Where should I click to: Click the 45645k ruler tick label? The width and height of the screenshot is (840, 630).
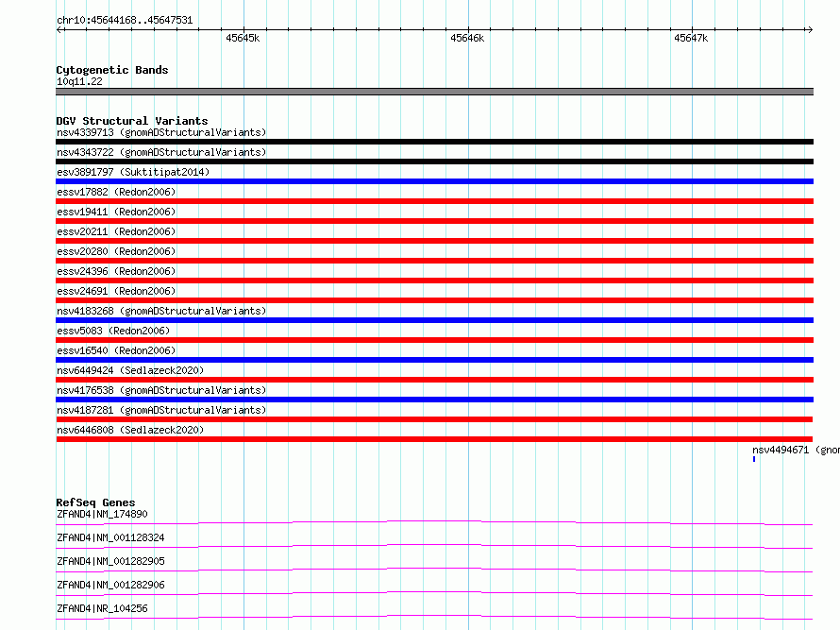click(243, 38)
